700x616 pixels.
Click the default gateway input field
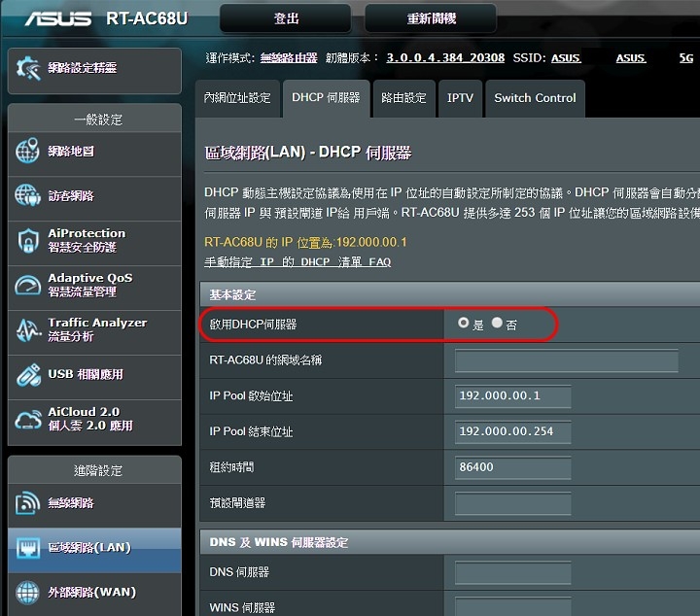(x=513, y=503)
